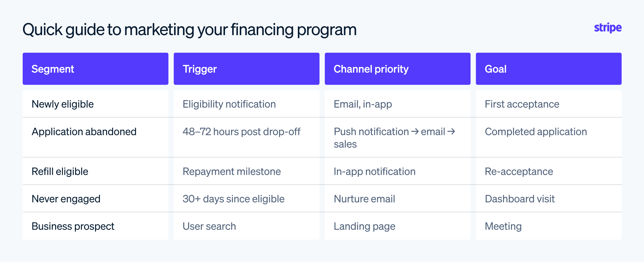This screenshot has height=262, width=644.
Task: Click the Goal column header
Action: click(x=549, y=69)
